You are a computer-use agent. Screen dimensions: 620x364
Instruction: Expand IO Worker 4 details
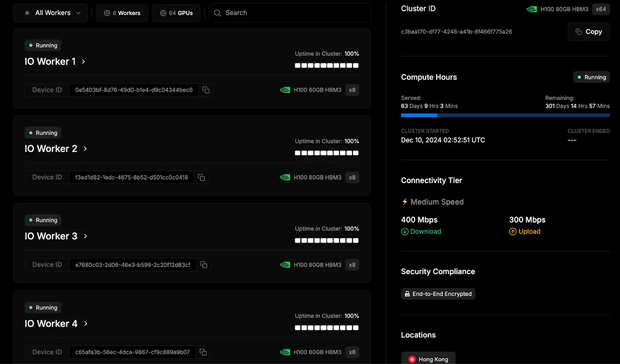(x=85, y=323)
